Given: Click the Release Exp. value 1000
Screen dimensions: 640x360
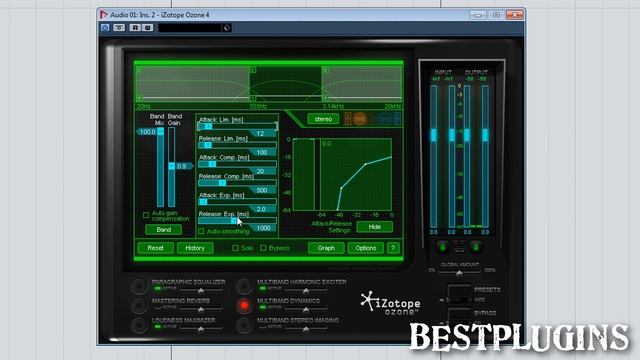Looking at the screenshot, I should click(x=263, y=228).
